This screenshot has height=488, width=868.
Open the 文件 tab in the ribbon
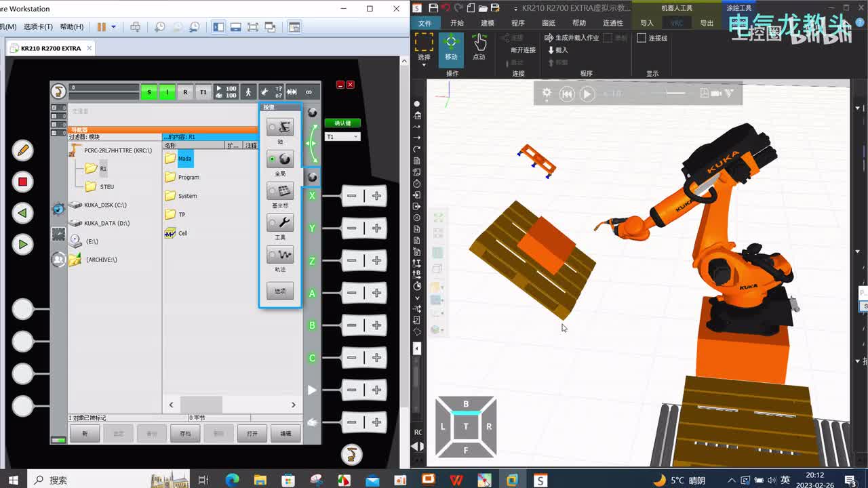[425, 23]
